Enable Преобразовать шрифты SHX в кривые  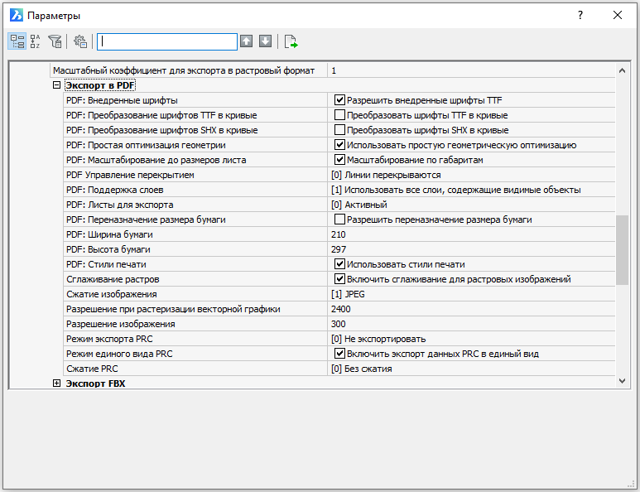pos(340,130)
